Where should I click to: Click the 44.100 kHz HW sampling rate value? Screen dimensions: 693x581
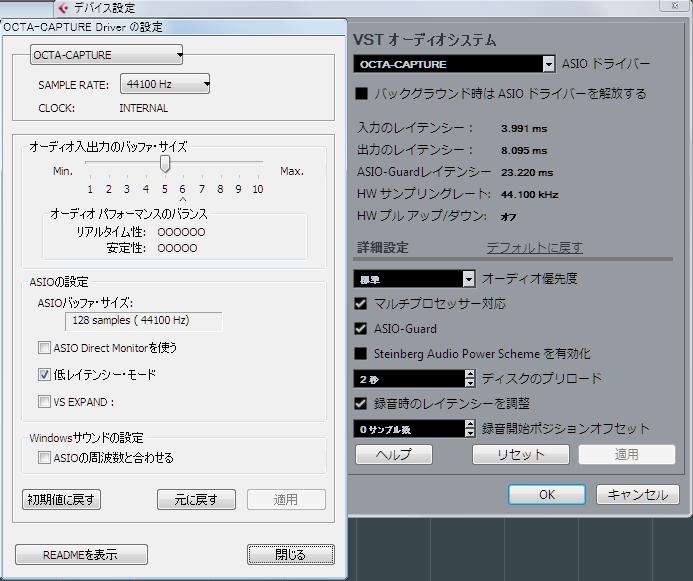pos(529,195)
